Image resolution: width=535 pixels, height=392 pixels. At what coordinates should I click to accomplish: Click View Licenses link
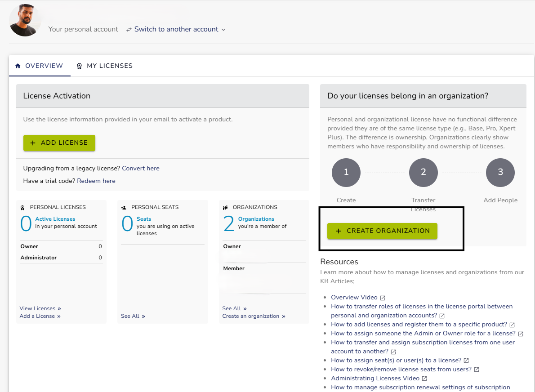pos(40,308)
